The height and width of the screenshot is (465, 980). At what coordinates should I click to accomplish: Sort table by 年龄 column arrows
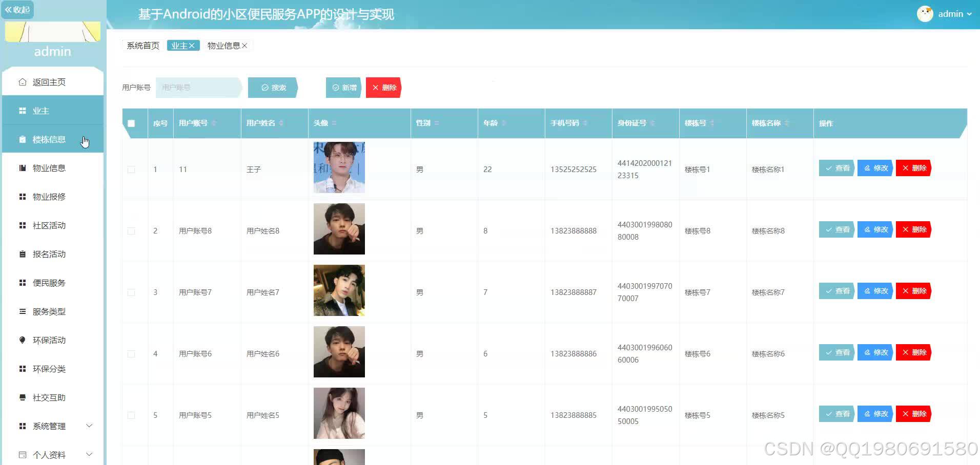(x=503, y=123)
